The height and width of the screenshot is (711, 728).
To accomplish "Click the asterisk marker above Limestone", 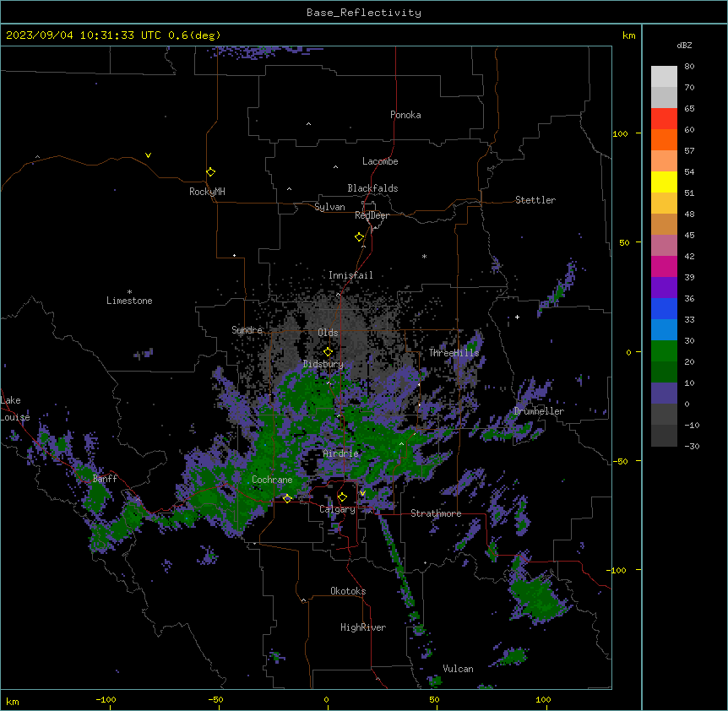I will [x=129, y=292].
